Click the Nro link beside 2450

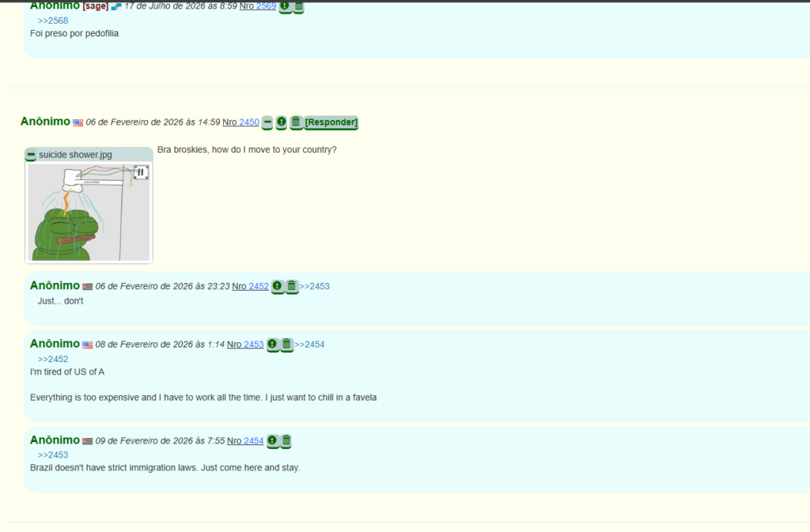pyautogui.click(x=229, y=123)
